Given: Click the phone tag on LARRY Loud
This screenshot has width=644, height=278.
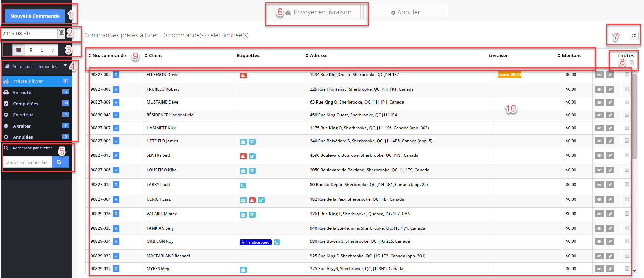Looking at the screenshot, I should pos(243,185).
